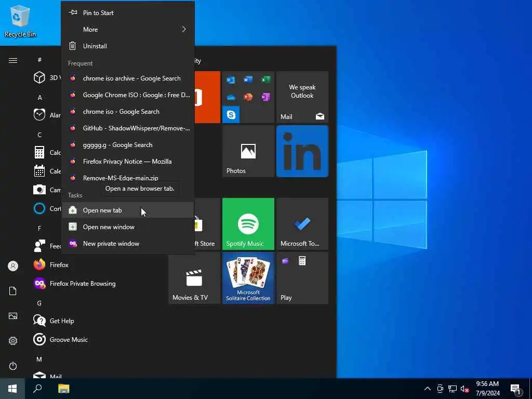532x399 pixels.
Task: Open the taskbar clock showing 9:56 AM
Action: [x=487, y=389]
